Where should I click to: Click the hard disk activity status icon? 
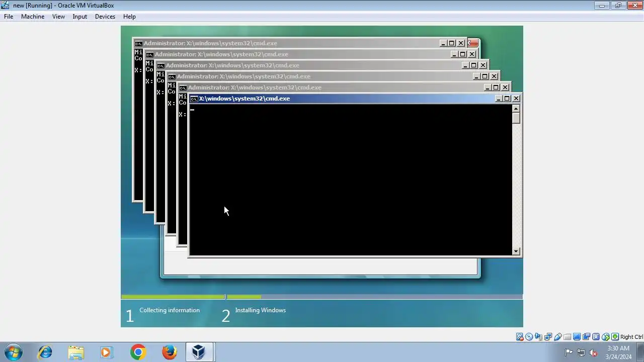(520, 337)
